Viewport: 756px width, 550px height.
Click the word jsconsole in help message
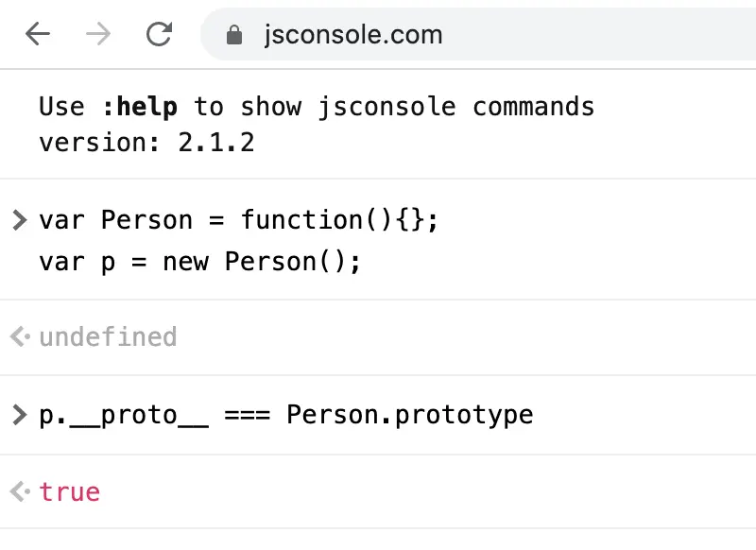point(387,107)
